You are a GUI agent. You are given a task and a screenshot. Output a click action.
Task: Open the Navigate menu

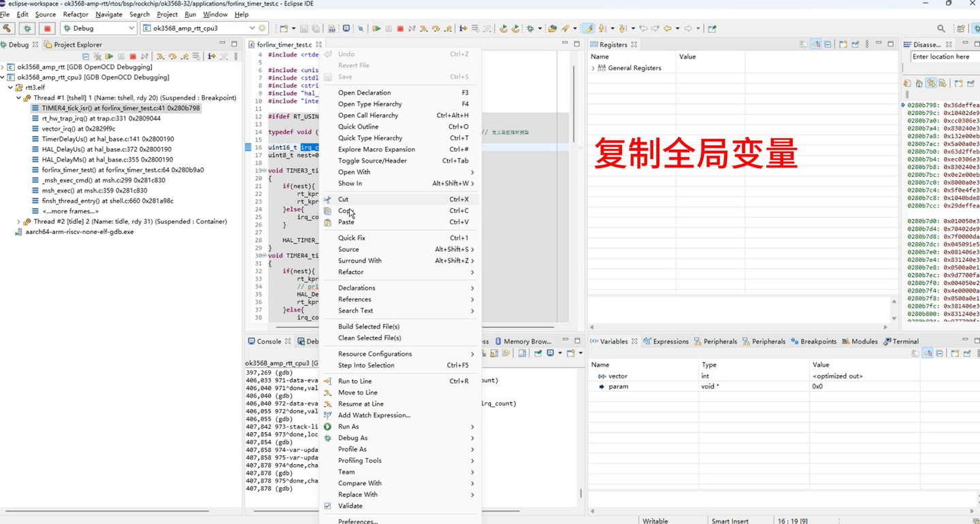[109, 14]
